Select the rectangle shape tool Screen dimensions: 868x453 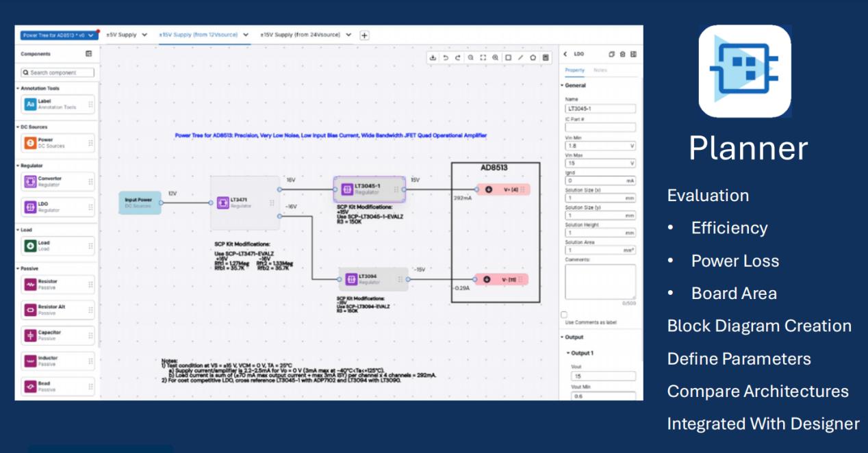pos(508,58)
